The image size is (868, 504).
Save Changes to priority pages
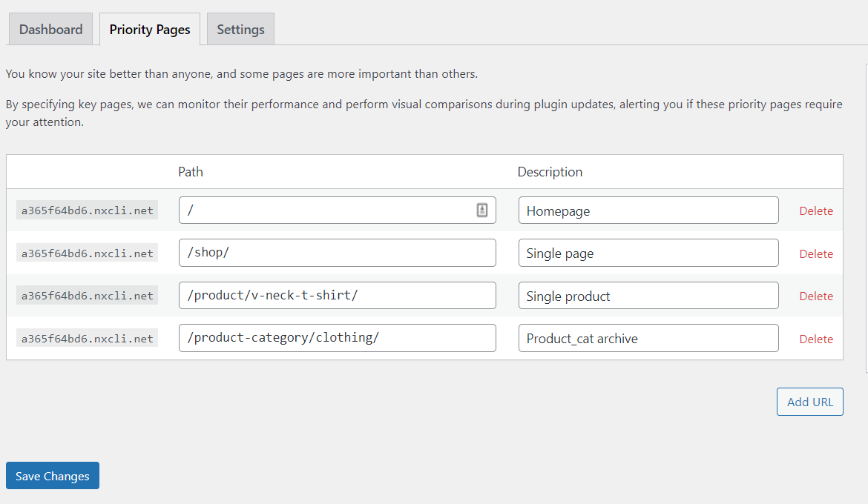pos(53,476)
